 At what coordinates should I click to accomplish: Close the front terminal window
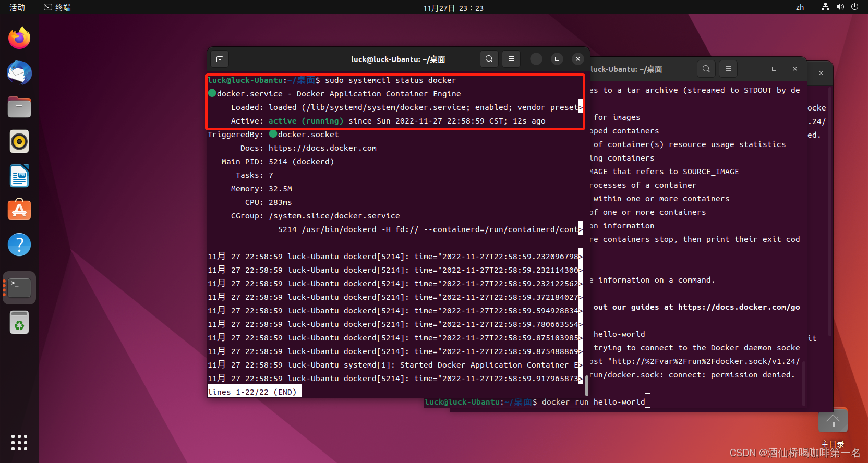point(578,59)
